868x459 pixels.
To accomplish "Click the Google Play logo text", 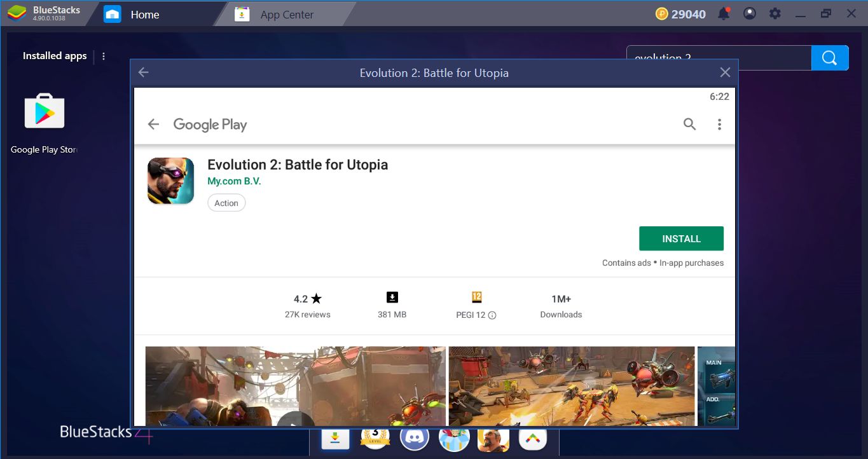I will (210, 125).
